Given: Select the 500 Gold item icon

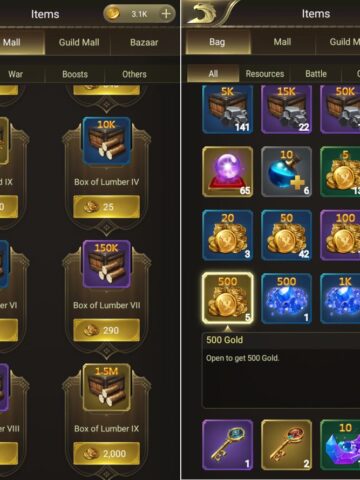Looking at the screenshot, I should 227,298.
